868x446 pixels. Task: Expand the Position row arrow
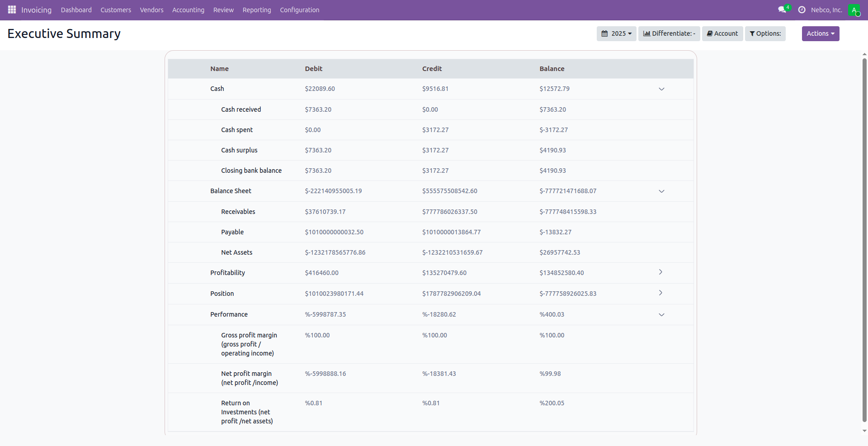pos(660,293)
